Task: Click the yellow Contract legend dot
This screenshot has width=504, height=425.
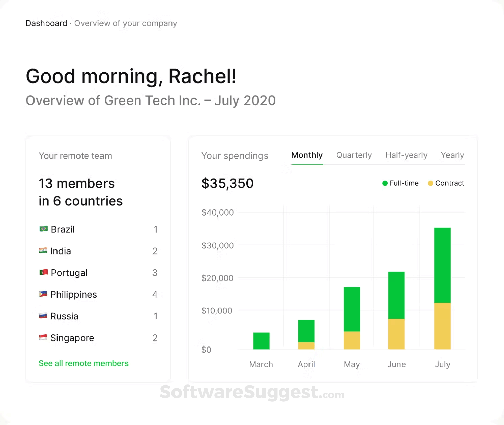Action: pyautogui.click(x=430, y=183)
